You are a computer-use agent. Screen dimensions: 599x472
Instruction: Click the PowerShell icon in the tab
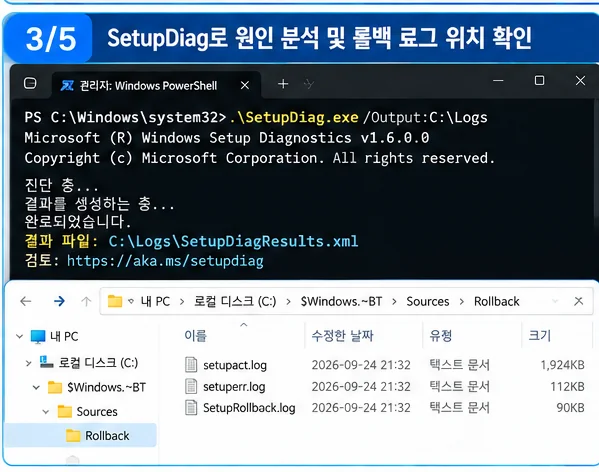tap(67, 86)
